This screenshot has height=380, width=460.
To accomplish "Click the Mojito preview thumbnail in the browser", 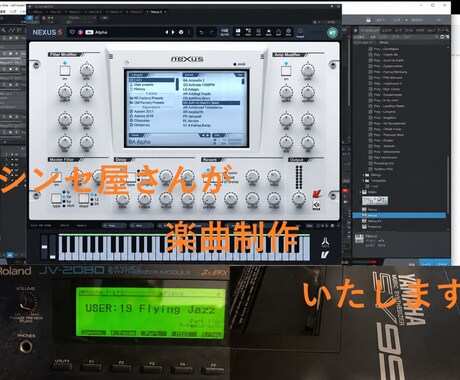I will (x=375, y=200).
